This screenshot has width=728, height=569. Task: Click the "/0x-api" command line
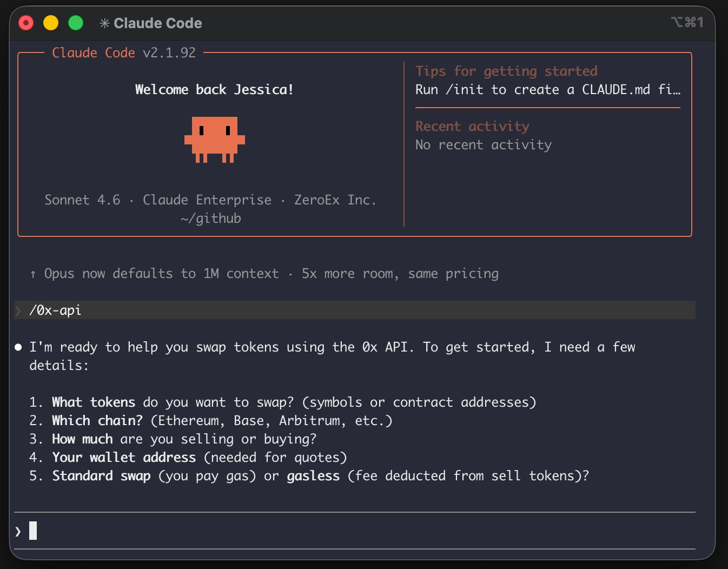(x=355, y=310)
